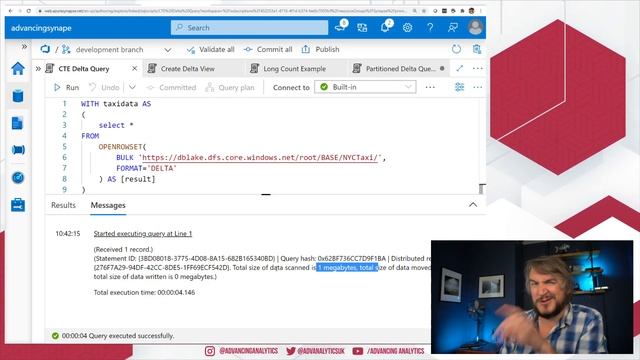Click the workspace search box

coord(249,28)
